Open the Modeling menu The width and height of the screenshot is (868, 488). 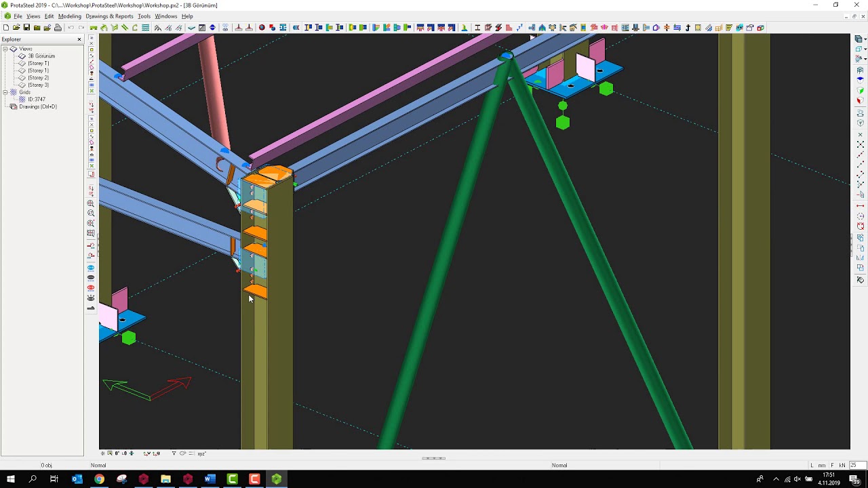tap(69, 16)
